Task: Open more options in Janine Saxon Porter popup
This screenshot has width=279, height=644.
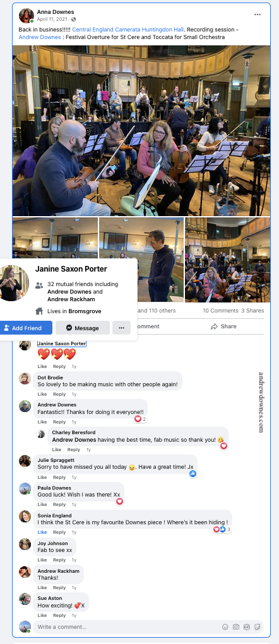Action: [121, 328]
